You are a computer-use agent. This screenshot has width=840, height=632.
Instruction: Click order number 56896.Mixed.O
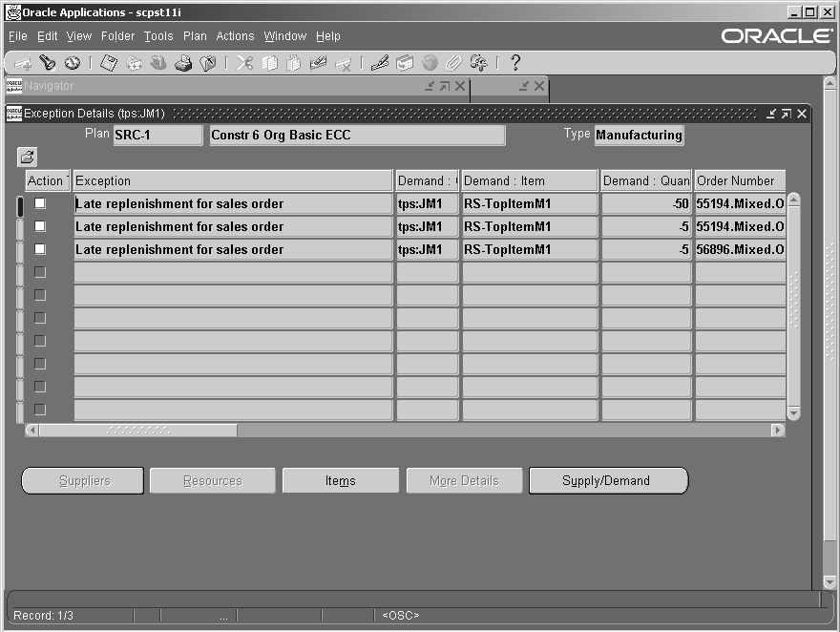click(x=740, y=249)
